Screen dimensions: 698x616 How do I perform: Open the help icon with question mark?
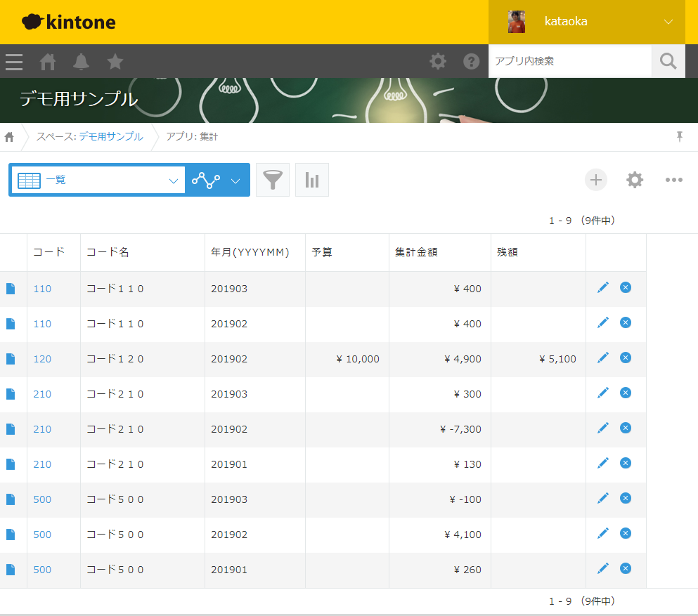pos(470,62)
